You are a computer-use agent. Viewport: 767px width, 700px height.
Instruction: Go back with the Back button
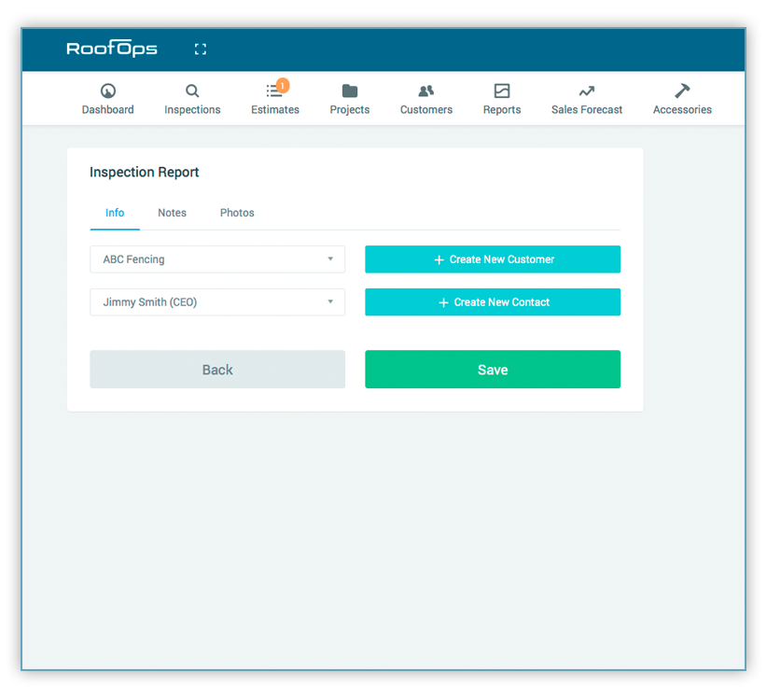click(217, 370)
